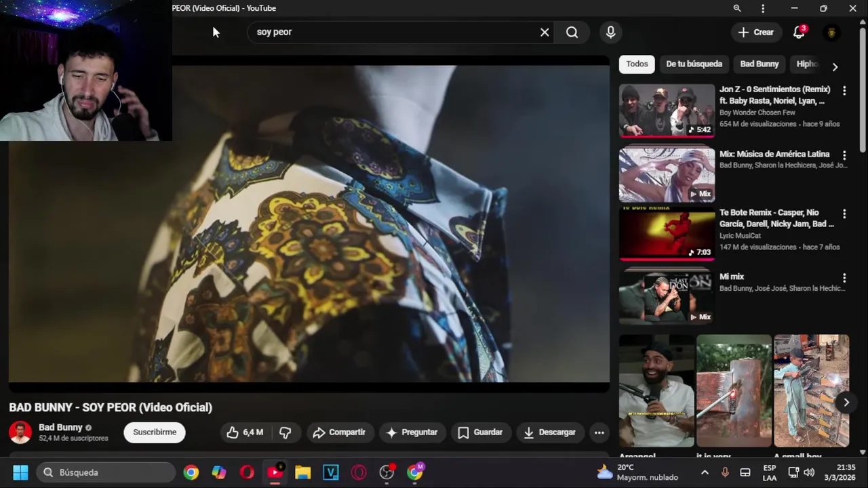The height and width of the screenshot is (488, 868).
Task: Clear the 'soy peor' search text
Action: pyautogui.click(x=545, y=32)
